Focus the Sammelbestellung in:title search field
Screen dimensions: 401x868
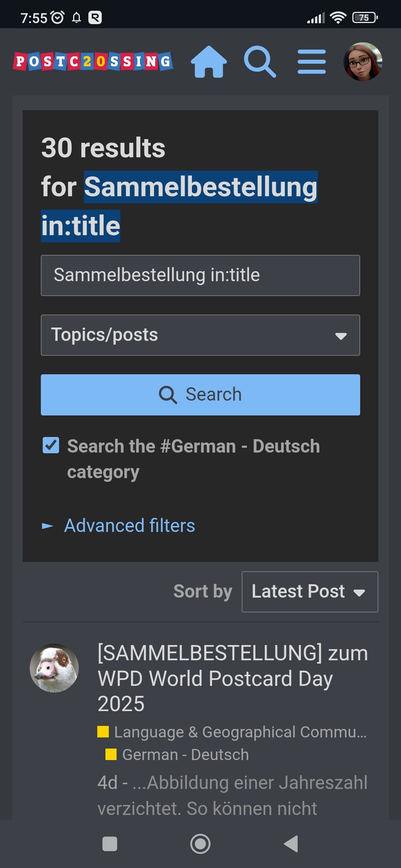[200, 275]
